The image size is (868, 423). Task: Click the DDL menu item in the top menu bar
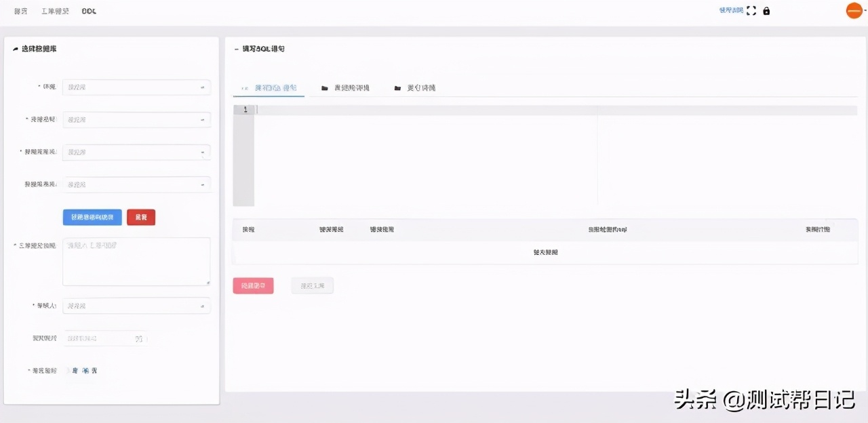coord(87,11)
